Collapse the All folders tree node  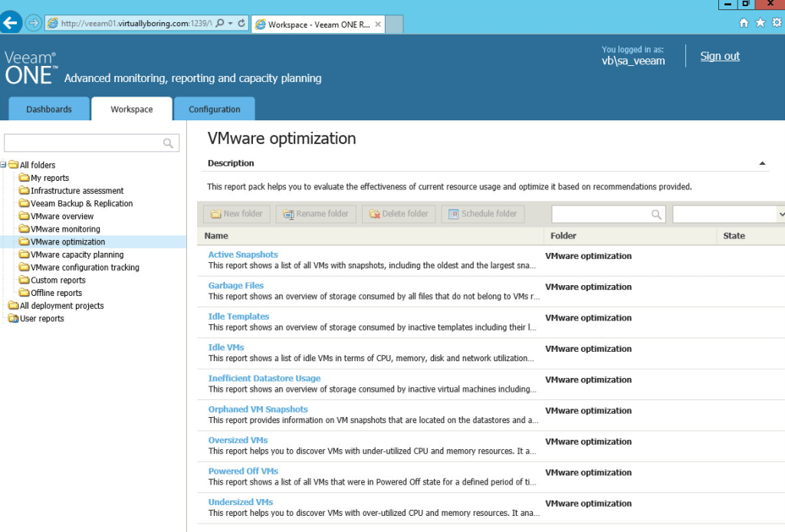click(5, 164)
